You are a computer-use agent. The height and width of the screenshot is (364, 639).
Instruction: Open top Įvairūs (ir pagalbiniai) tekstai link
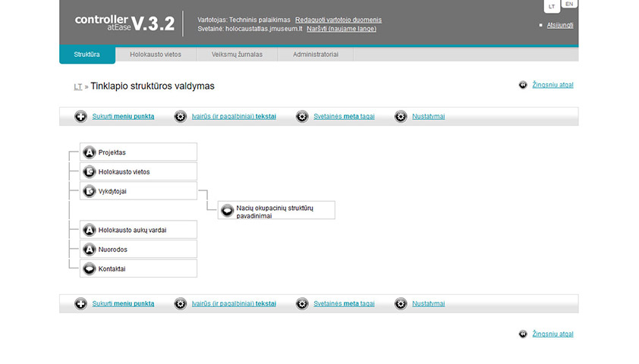tap(234, 117)
